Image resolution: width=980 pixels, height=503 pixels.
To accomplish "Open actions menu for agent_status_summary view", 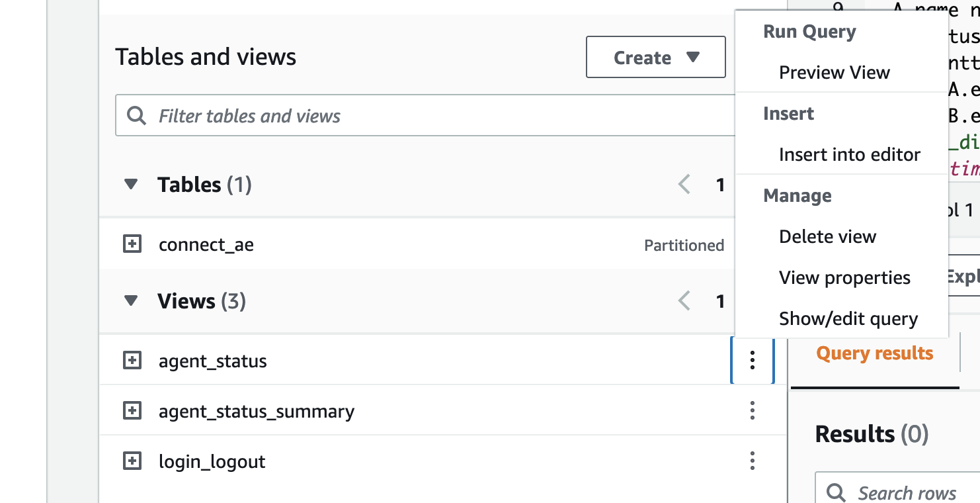I will [752, 411].
